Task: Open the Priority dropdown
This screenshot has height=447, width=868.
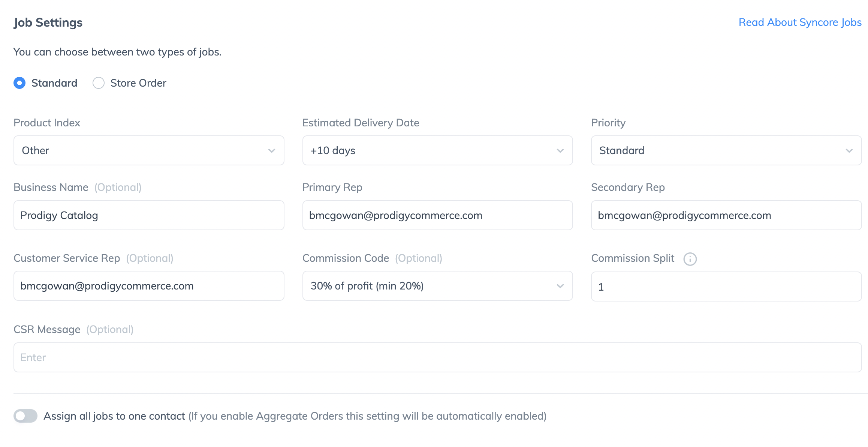Action: (x=726, y=150)
